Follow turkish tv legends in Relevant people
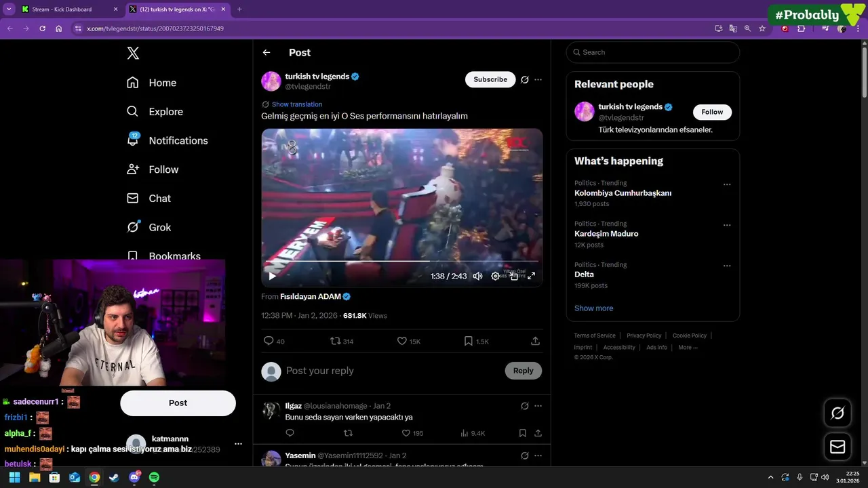 [712, 112]
